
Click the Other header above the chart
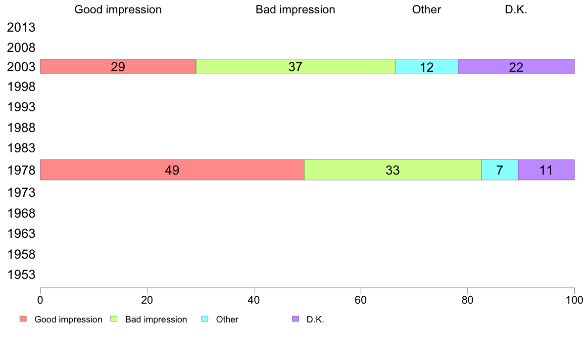pyautogui.click(x=426, y=9)
